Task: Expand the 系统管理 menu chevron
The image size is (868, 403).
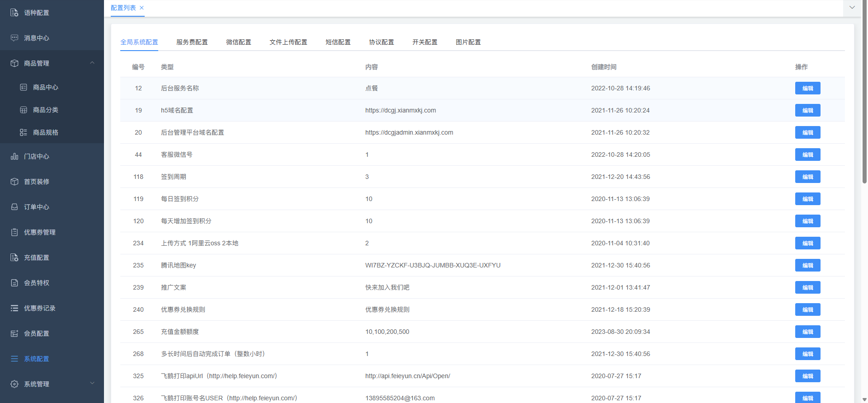Action: click(x=92, y=384)
